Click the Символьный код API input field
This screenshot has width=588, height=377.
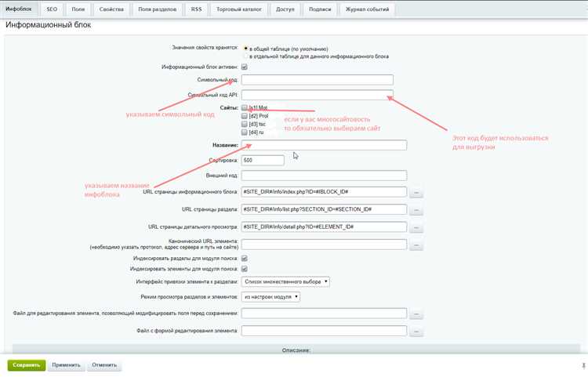(x=318, y=95)
